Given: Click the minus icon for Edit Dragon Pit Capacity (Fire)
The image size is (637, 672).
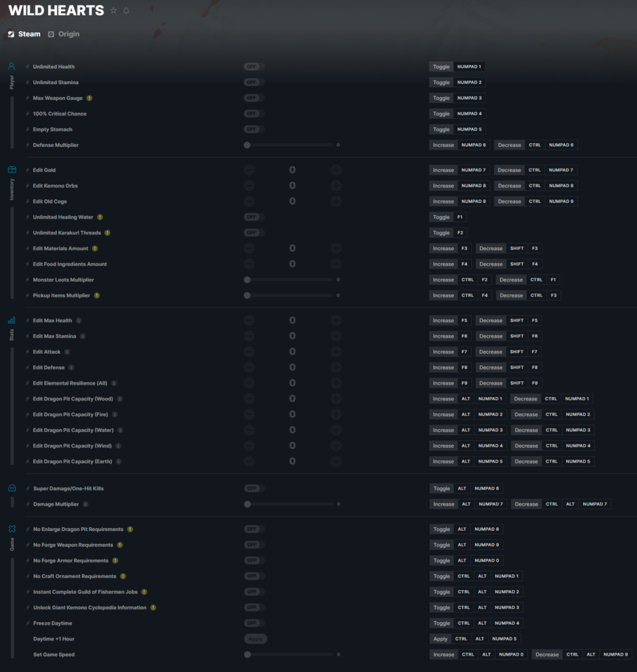Looking at the screenshot, I should pyautogui.click(x=249, y=415).
